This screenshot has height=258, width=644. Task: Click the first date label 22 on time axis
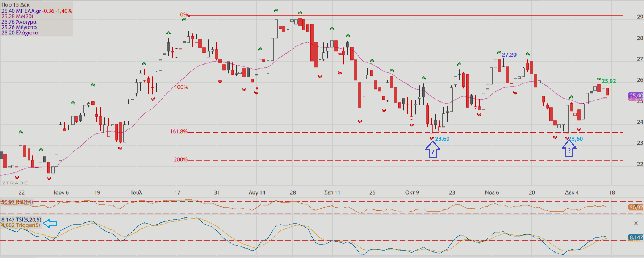(22, 192)
